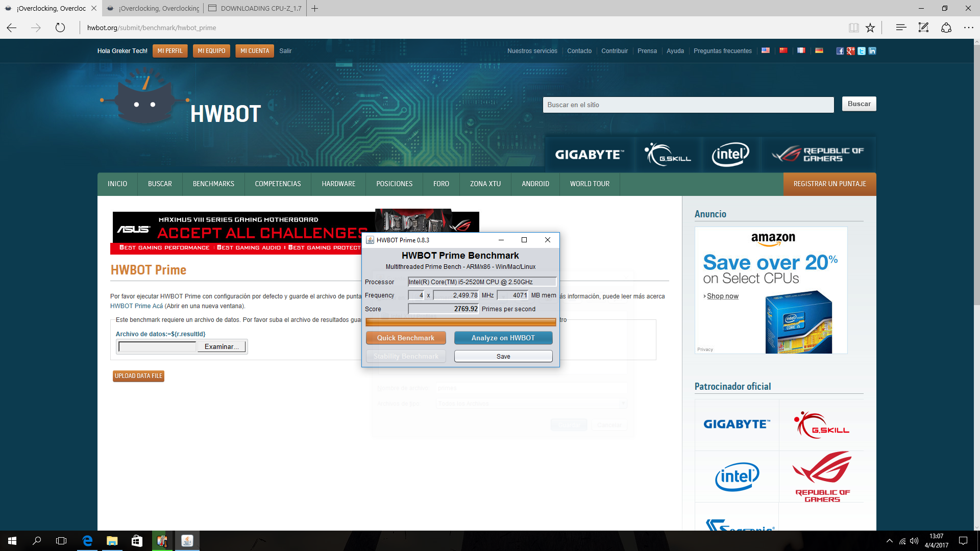This screenshot has width=980, height=551.
Task: Open Windows Store taskbar icon
Action: (x=137, y=541)
